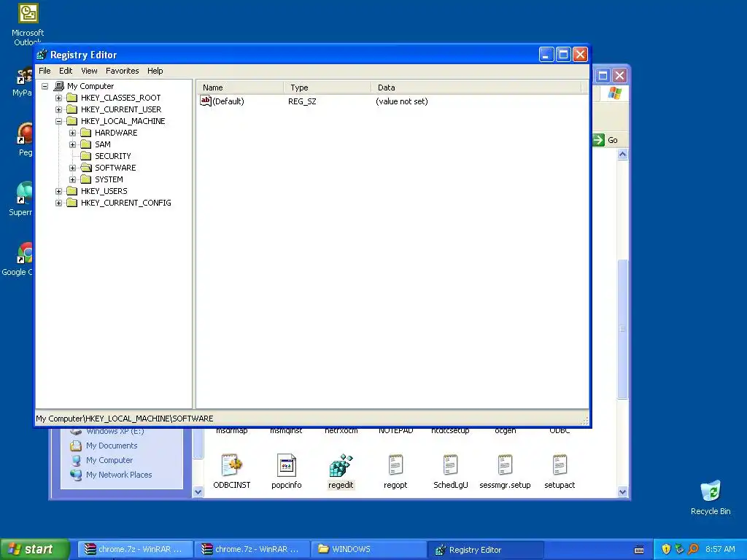Screen dimensions: 747x560
Task: Click the HKEY_CLASSES_ROOT folder icon
Action: 72,98
